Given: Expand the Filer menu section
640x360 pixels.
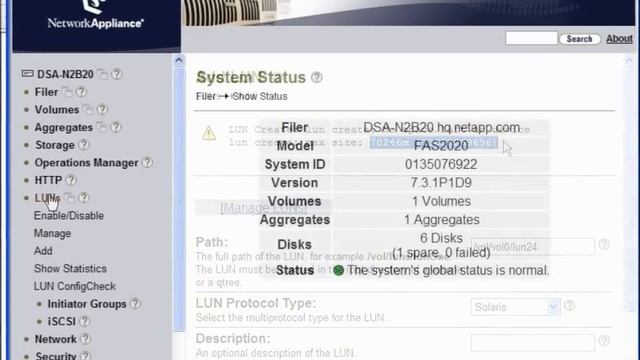Looking at the screenshot, I should 46,92.
